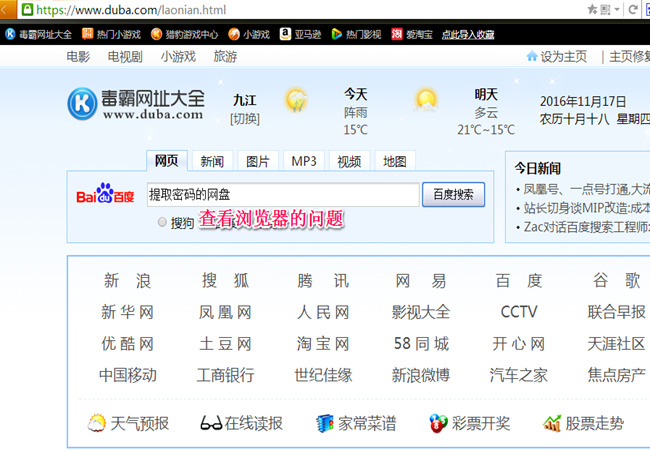The image size is (650, 450).
Task: Open the 58同城 site link
Action: (x=421, y=344)
